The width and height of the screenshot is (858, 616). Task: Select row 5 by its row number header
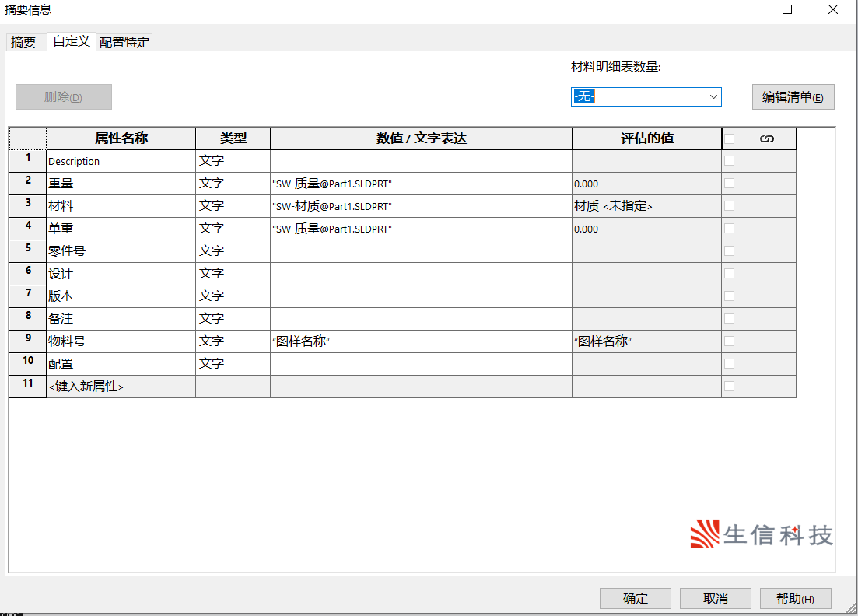click(28, 250)
